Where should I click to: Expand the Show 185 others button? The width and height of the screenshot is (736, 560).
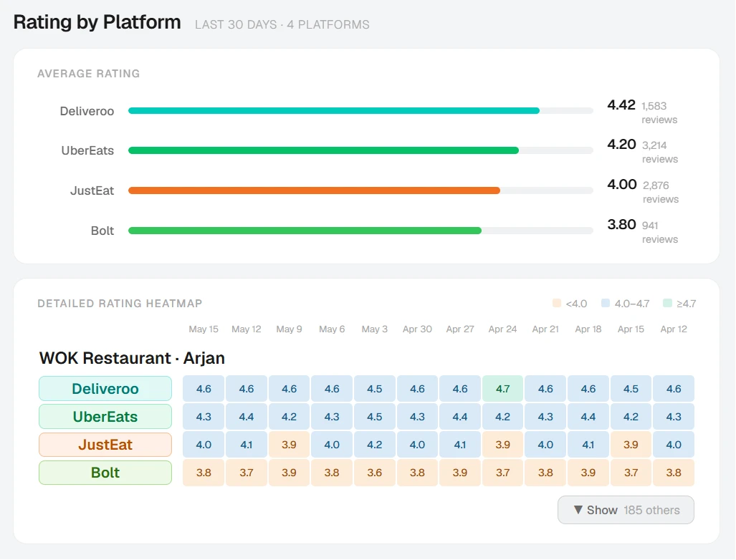(x=626, y=510)
